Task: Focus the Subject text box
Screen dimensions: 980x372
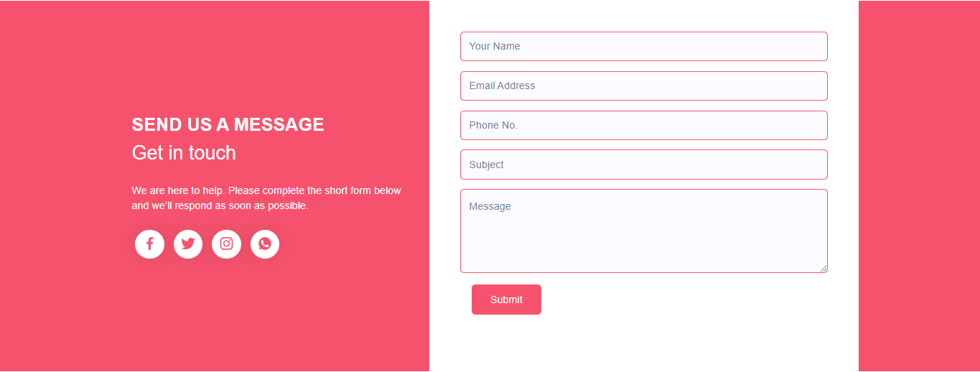Action: 643,164
